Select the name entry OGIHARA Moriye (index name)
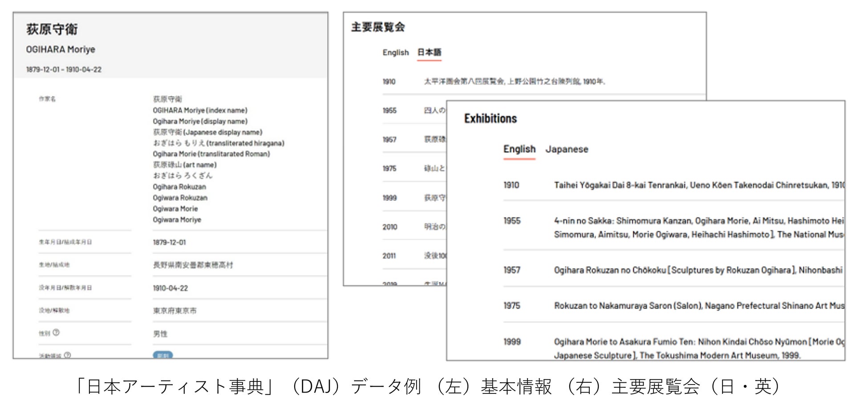The image size is (868, 409). 200,110
